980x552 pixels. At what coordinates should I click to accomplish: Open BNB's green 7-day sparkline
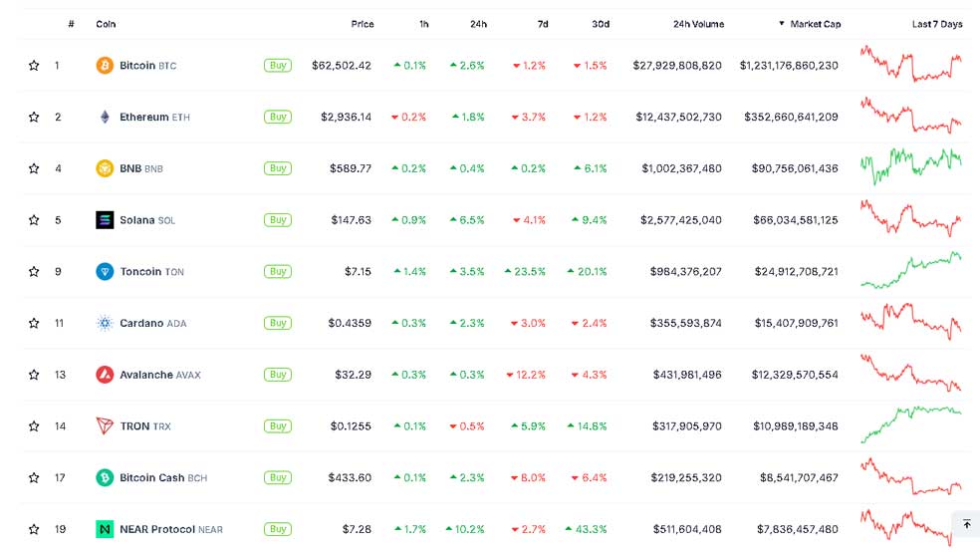point(911,166)
